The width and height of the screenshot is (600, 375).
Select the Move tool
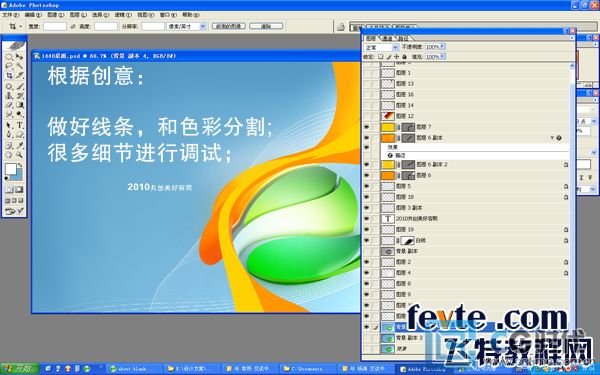20,57
